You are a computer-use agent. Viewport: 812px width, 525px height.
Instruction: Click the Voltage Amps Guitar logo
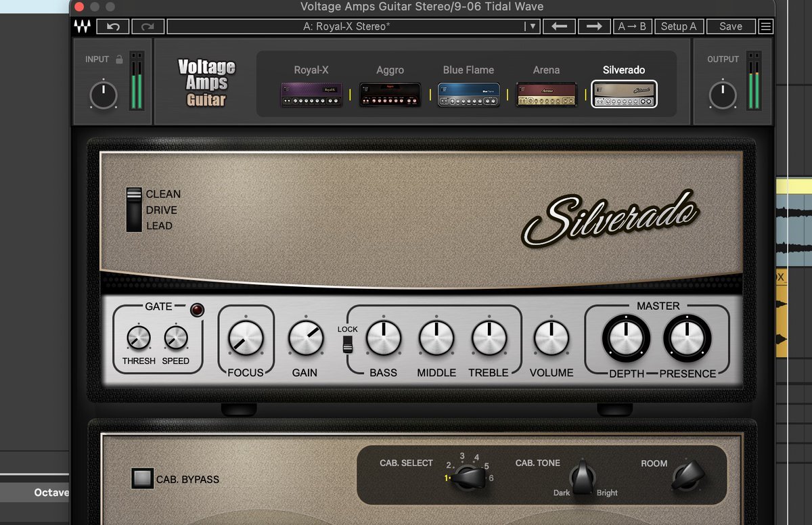click(x=206, y=83)
